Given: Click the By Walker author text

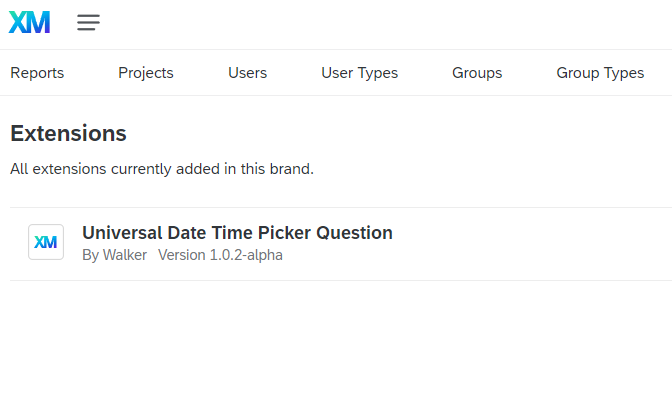Looking at the screenshot, I should coord(114,255).
